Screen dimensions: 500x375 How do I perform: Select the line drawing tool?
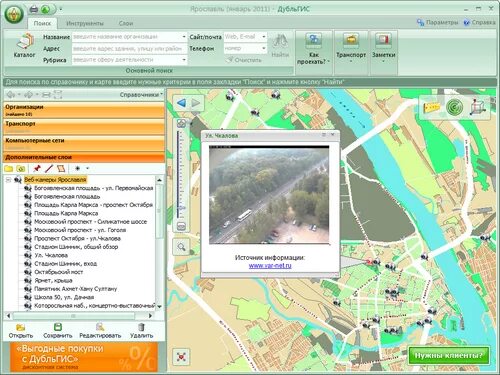tap(49, 169)
